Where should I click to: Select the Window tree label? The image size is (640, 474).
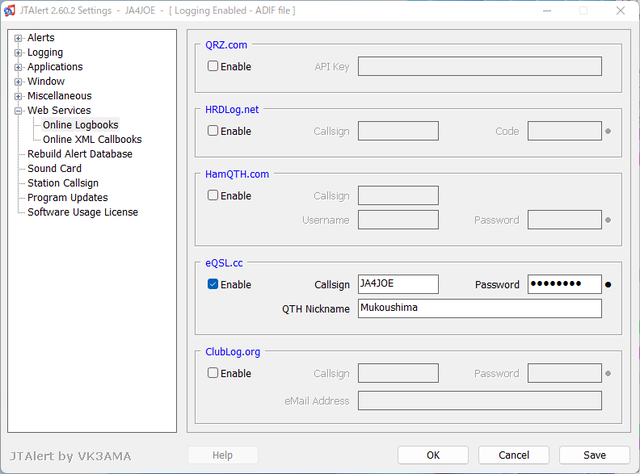46,81
